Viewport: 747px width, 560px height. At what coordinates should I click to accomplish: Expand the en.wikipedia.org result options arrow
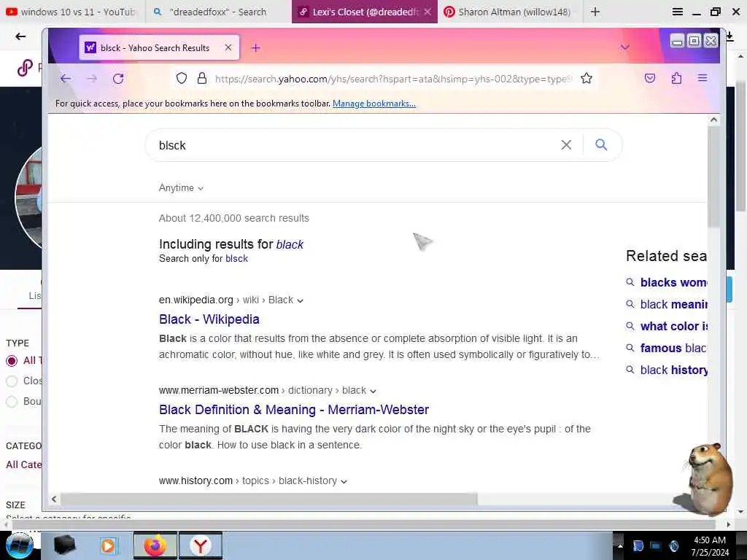300,300
